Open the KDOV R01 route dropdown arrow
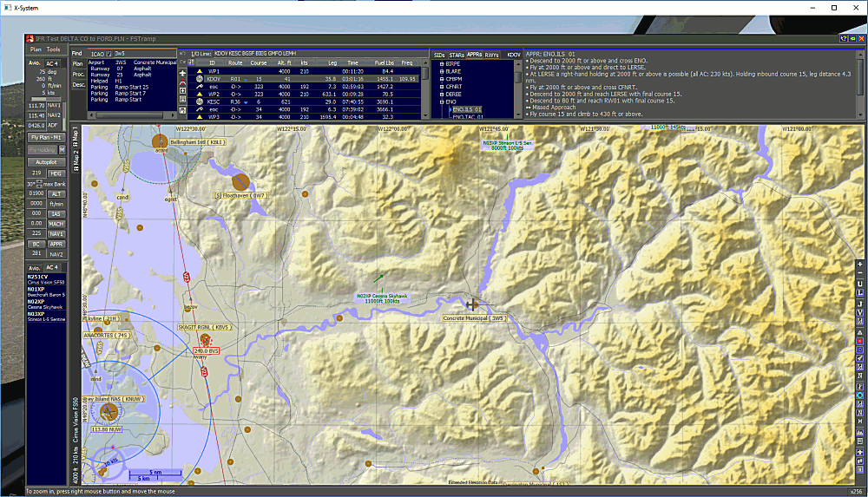 [x=247, y=79]
